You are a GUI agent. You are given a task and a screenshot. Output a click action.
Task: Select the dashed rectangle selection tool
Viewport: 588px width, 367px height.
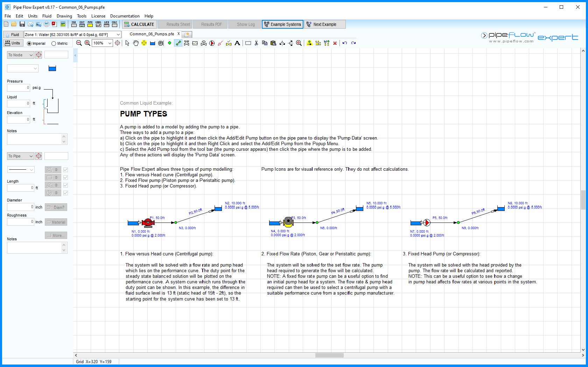pyautogui.click(x=248, y=43)
